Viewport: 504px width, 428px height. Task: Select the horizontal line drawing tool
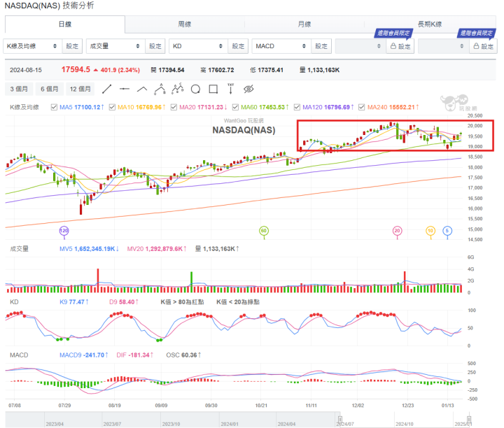coord(125,89)
